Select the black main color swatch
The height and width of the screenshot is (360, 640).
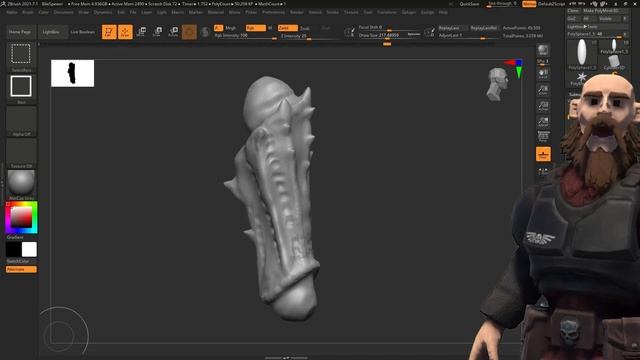[x=13, y=249]
